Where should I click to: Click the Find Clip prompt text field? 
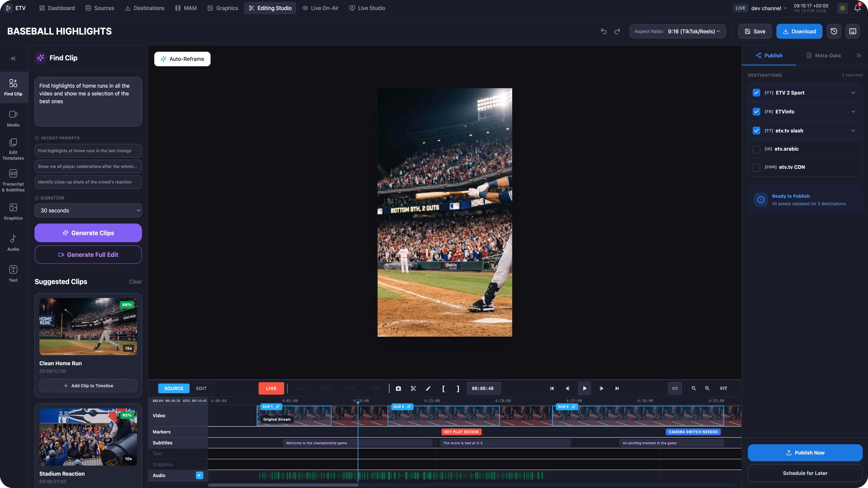(88, 102)
